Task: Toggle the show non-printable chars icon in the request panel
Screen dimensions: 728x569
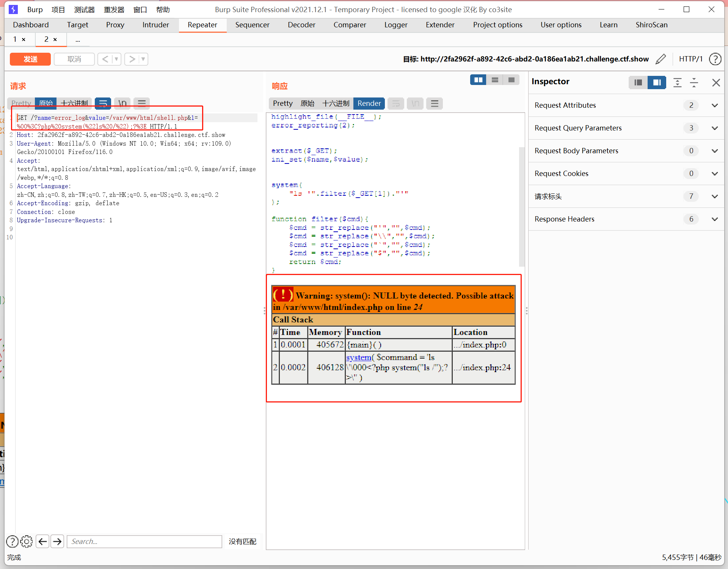Action: coord(122,103)
